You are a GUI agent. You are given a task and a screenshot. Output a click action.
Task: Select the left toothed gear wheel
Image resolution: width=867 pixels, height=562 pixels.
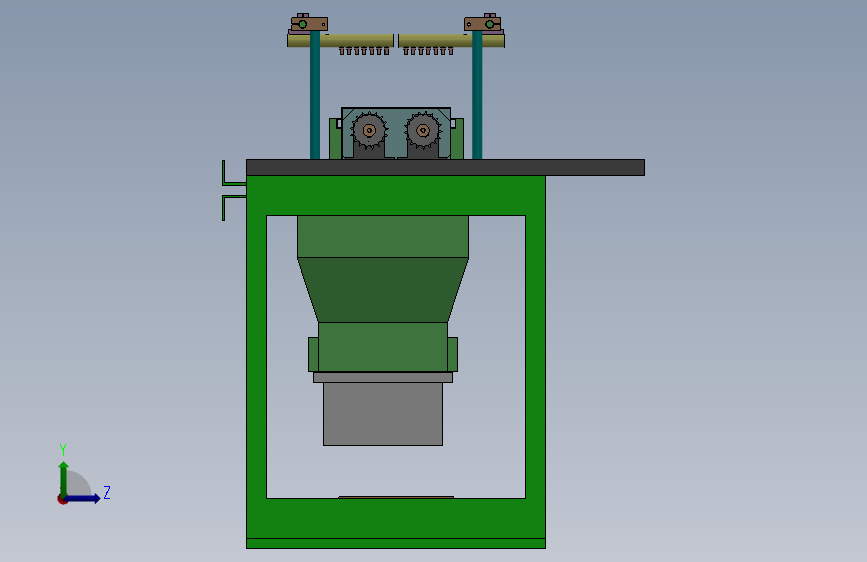(369, 131)
